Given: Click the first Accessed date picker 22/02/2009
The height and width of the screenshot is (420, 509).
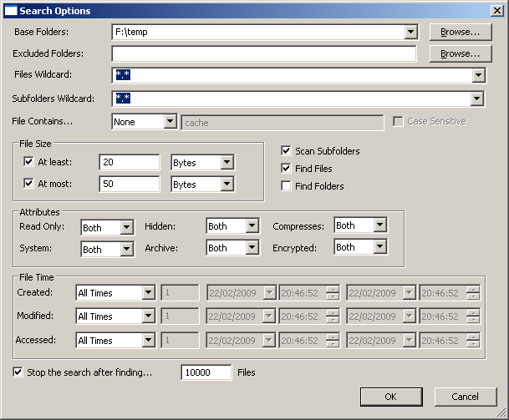Looking at the screenshot, I should click(x=242, y=340).
